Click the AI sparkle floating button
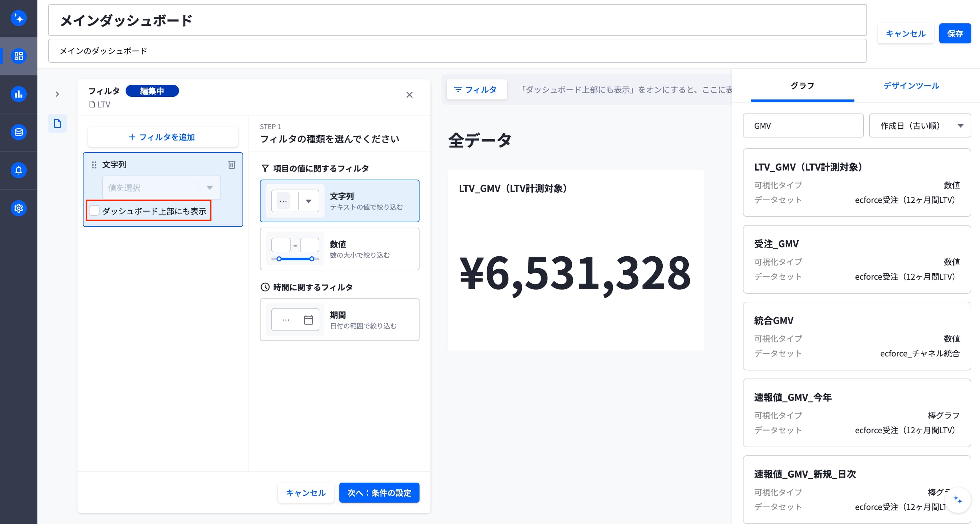Screen dimensions: 980x524 (958, 500)
